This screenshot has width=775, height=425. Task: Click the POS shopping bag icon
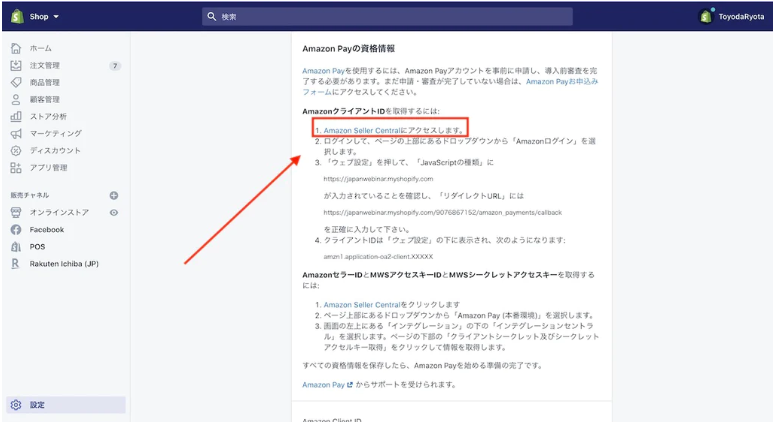point(16,247)
